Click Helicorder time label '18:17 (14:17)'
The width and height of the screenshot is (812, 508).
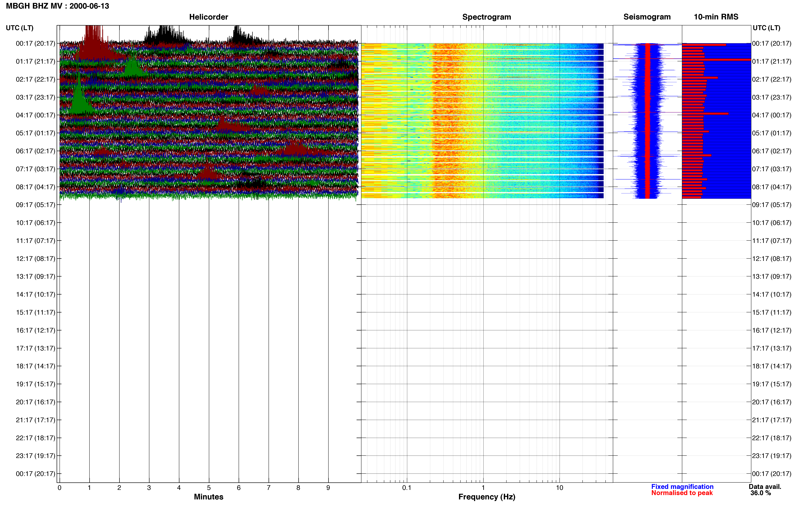point(36,366)
